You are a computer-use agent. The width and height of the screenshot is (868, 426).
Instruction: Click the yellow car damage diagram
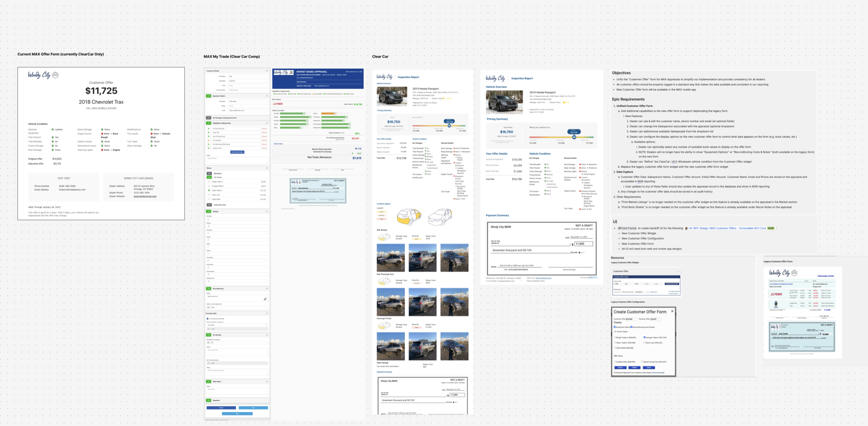point(409,218)
